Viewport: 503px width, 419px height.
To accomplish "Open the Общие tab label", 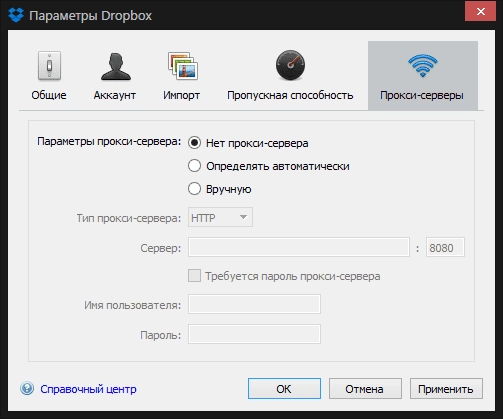I will 49,95.
